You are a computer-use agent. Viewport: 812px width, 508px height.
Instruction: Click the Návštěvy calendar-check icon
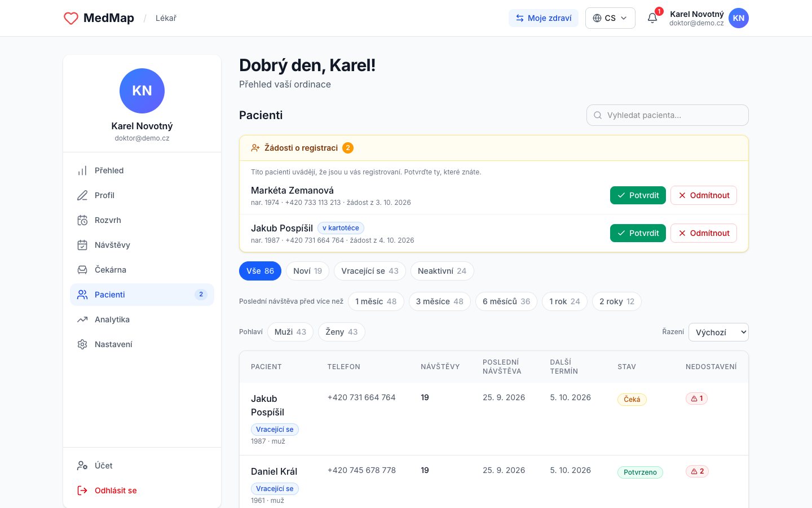click(x=82, y=245)
